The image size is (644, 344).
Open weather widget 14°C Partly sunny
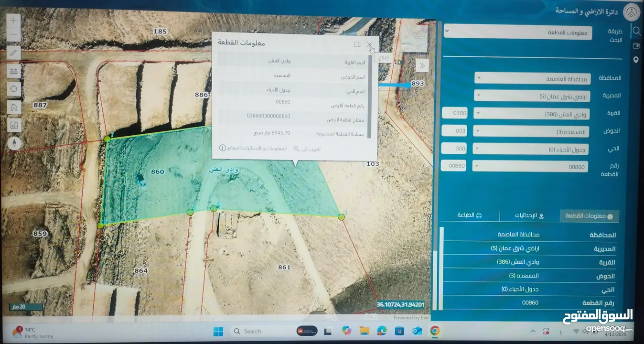[x=32, y=333]
